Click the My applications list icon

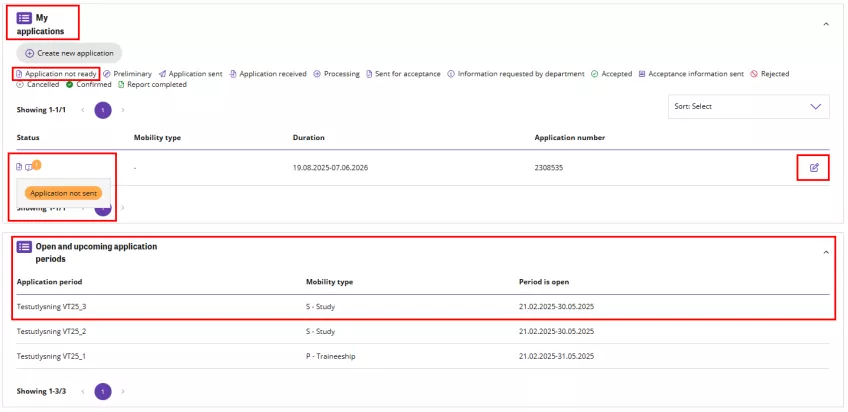pyautogui.click(x=24, y=18)
